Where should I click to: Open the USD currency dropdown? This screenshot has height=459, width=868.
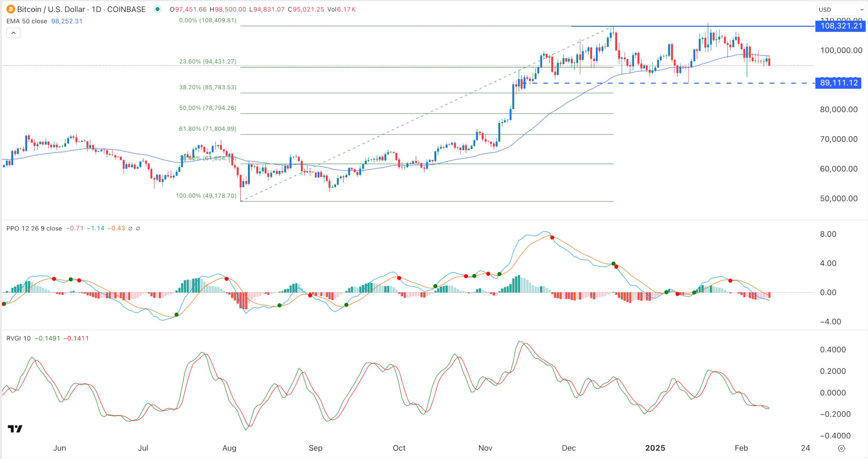click(841, 9)
